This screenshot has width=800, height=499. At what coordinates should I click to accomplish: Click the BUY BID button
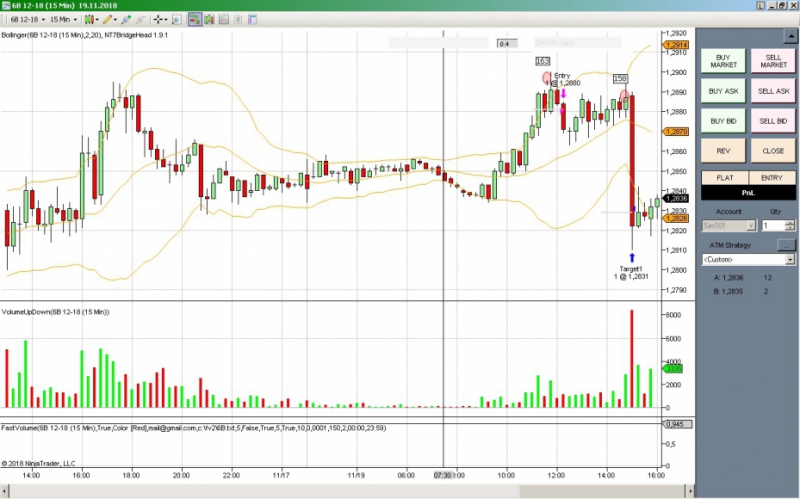[x=723, y=121]
